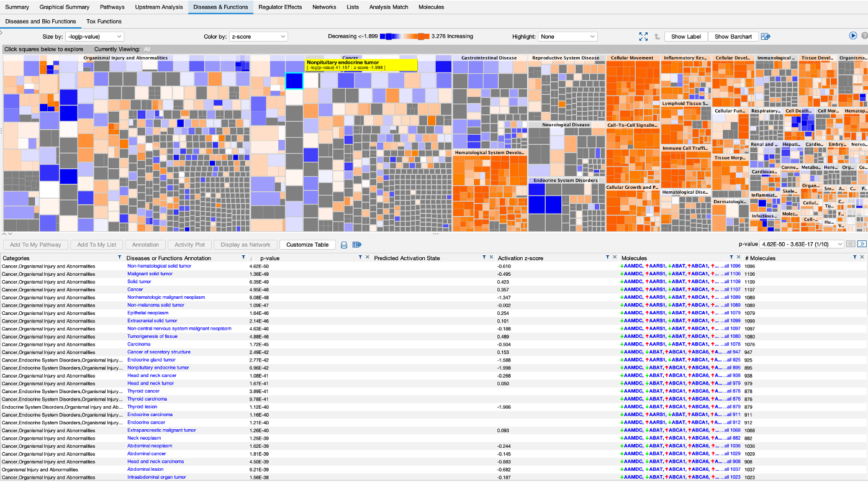Open Highlight None dropdown
The width and height of the screenshot is (868, 482).
click(x=567, y=37)
